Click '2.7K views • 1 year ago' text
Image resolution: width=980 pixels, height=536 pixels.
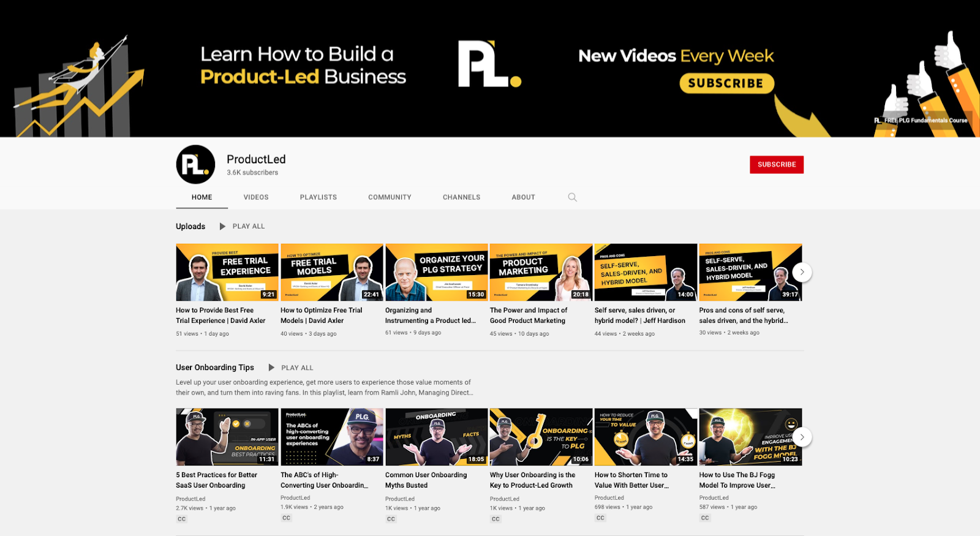pos(206,508)
